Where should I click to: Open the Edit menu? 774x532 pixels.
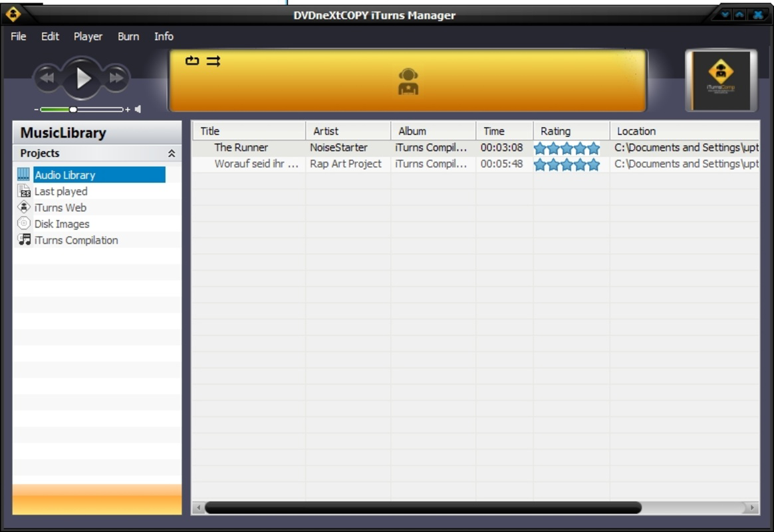click(50, 37)
